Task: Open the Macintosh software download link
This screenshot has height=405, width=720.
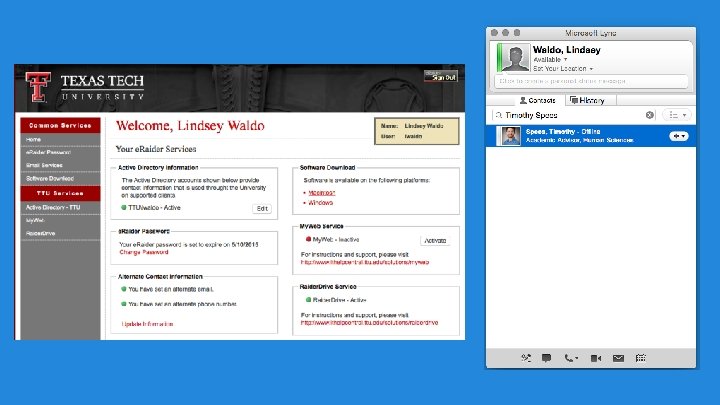Action: 321,193
